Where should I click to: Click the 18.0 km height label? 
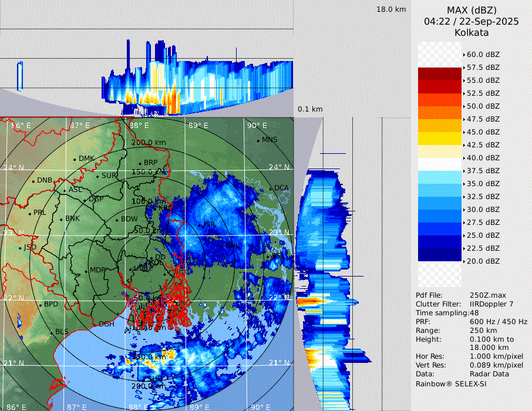391,9
